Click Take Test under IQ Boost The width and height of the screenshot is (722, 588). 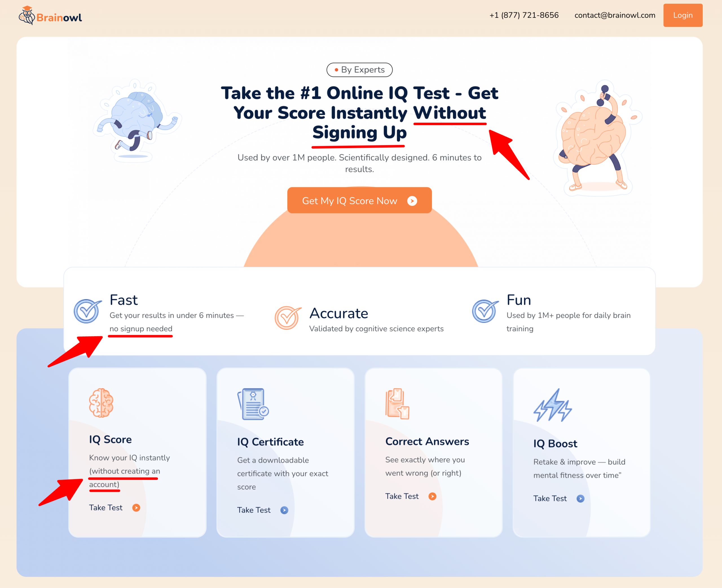pos(550,499)
